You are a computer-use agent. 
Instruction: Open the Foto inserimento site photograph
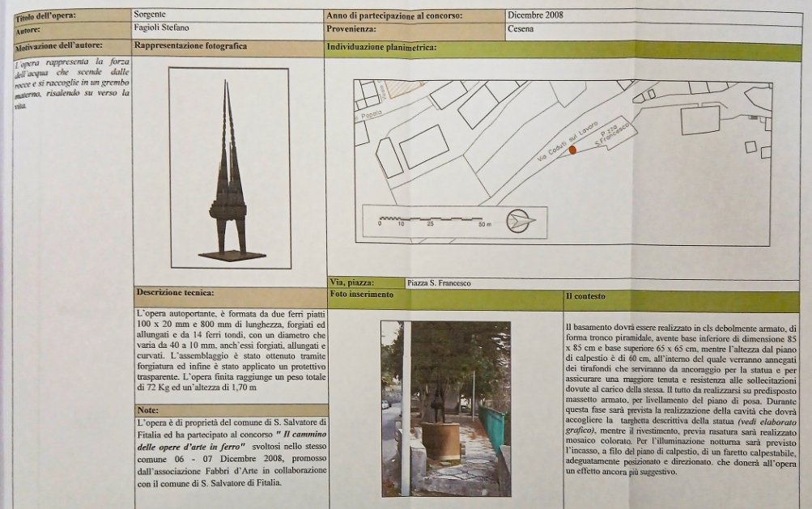click(x=445, y=408)
